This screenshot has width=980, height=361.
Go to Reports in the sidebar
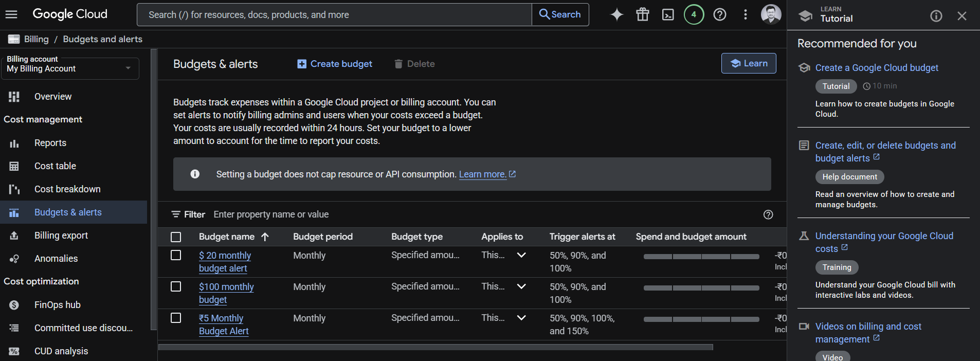point(50,143)
